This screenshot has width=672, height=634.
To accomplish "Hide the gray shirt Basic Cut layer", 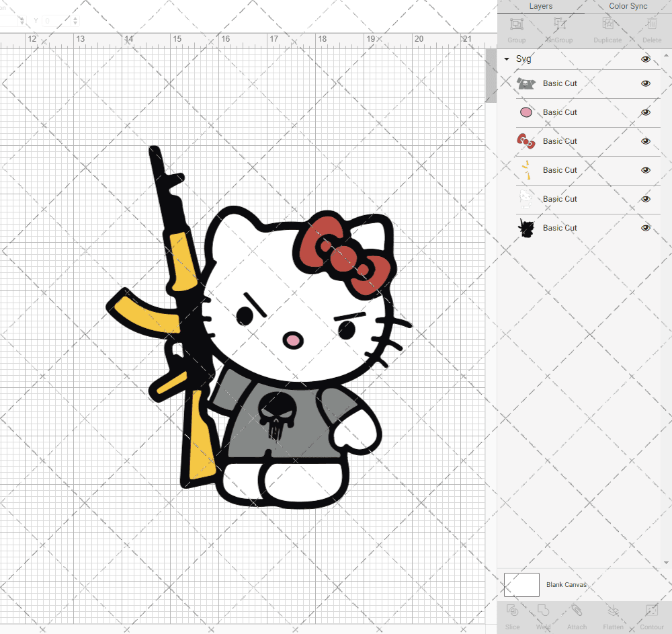I will (x=645, y=83).
